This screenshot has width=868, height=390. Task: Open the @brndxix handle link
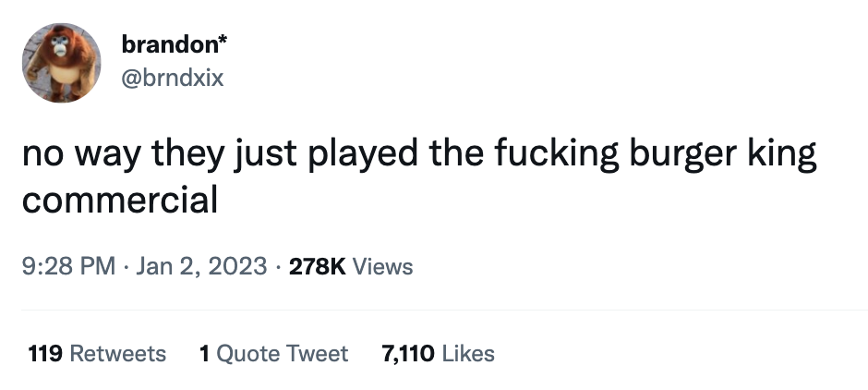click(173, 79)
